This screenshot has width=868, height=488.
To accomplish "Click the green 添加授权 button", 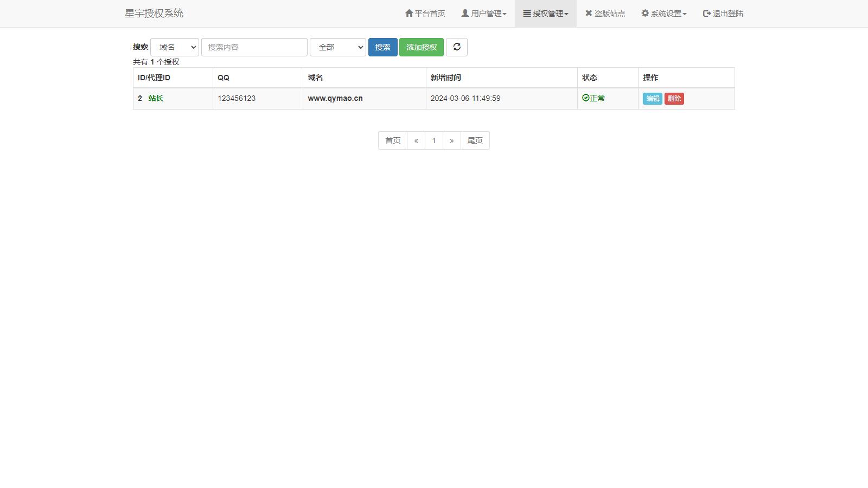I will pos(422,47).
